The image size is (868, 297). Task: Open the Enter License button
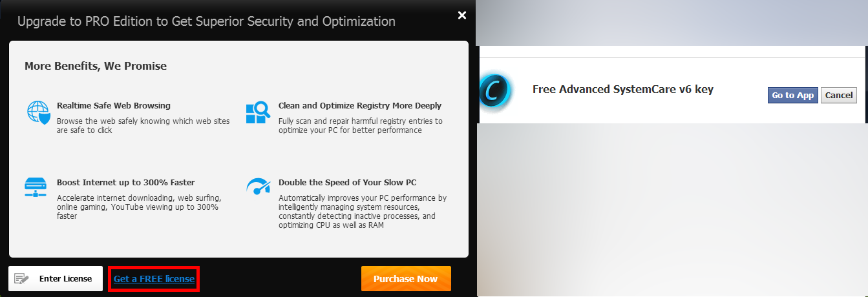coord(56,279)
